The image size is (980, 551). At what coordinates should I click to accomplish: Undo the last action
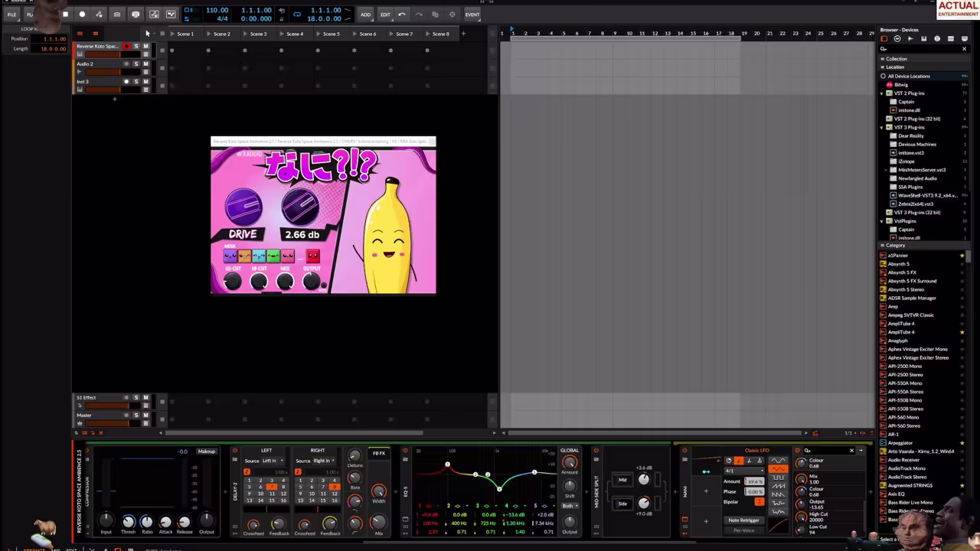(402, 14)
